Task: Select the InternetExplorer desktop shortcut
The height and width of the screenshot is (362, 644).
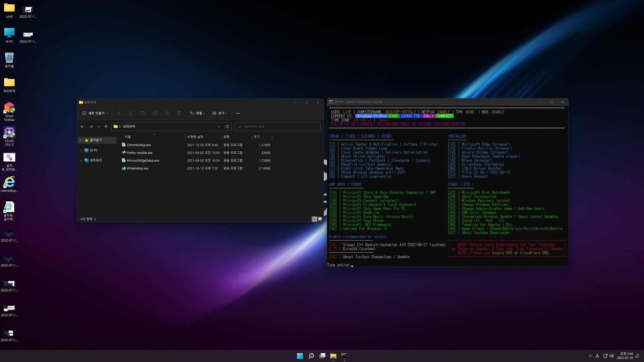Action: point(9,185)
